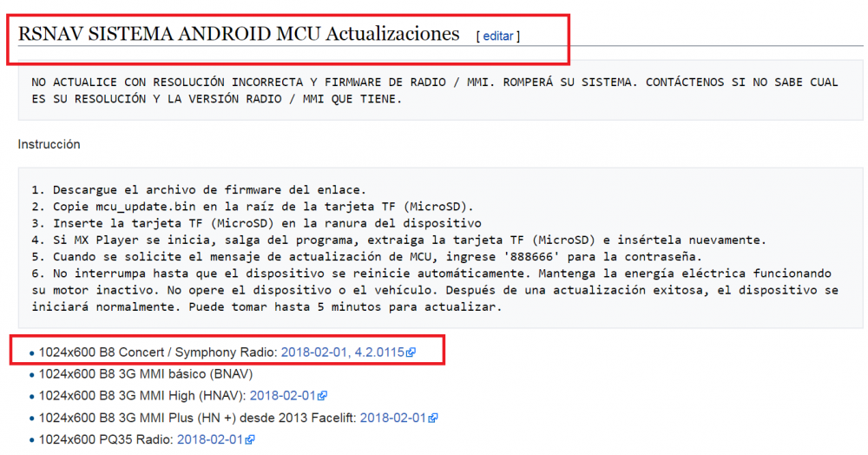The image size is (868, 455).
Task: Open the 3G MMI High (HNAV) 2018-02-01 link
Action: pos(282,396)
